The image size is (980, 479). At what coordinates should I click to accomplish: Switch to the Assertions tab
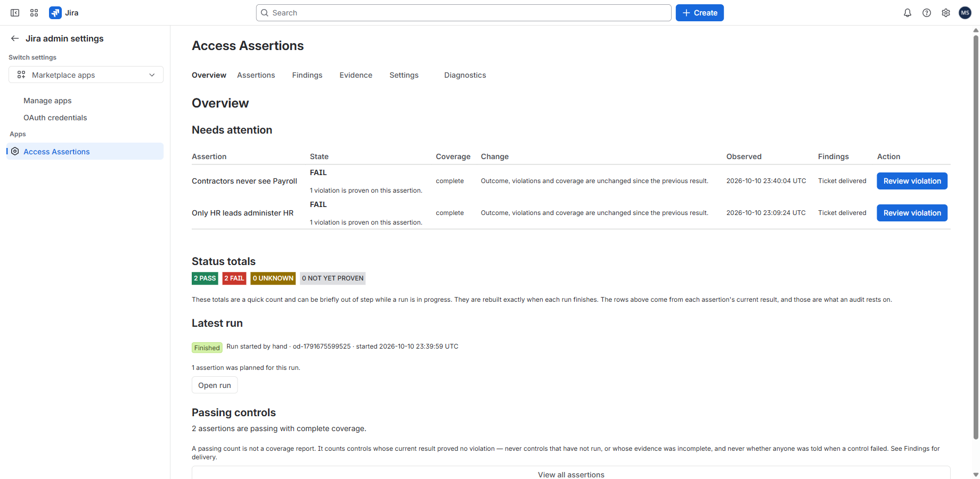coord(256,75)
